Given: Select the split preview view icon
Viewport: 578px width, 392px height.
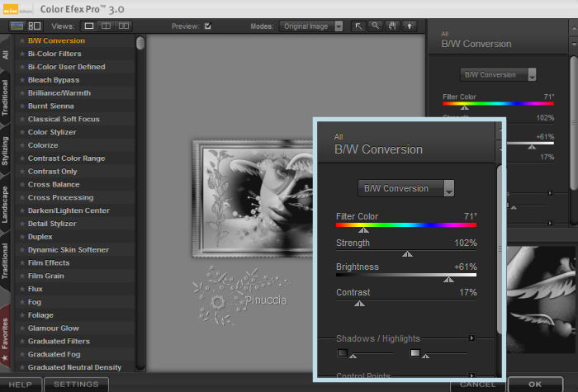Looking at the screenshot, I should 107,26.
